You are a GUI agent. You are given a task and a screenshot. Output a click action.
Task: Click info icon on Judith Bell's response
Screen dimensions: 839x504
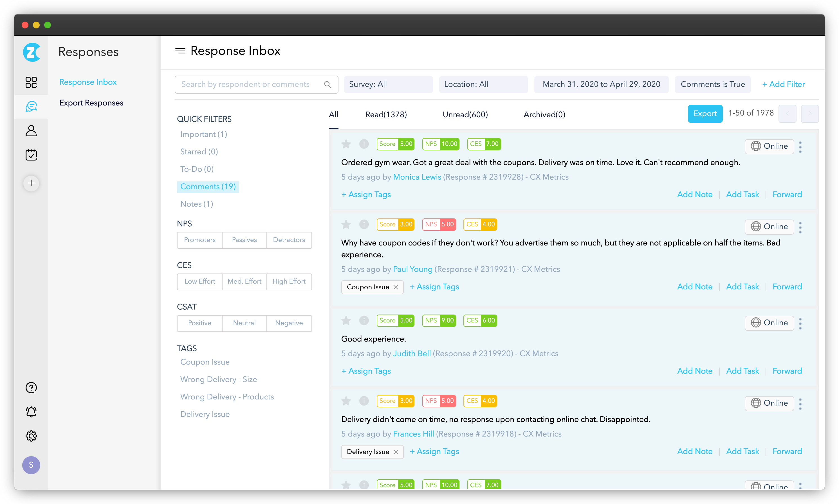tap(364, 321)
